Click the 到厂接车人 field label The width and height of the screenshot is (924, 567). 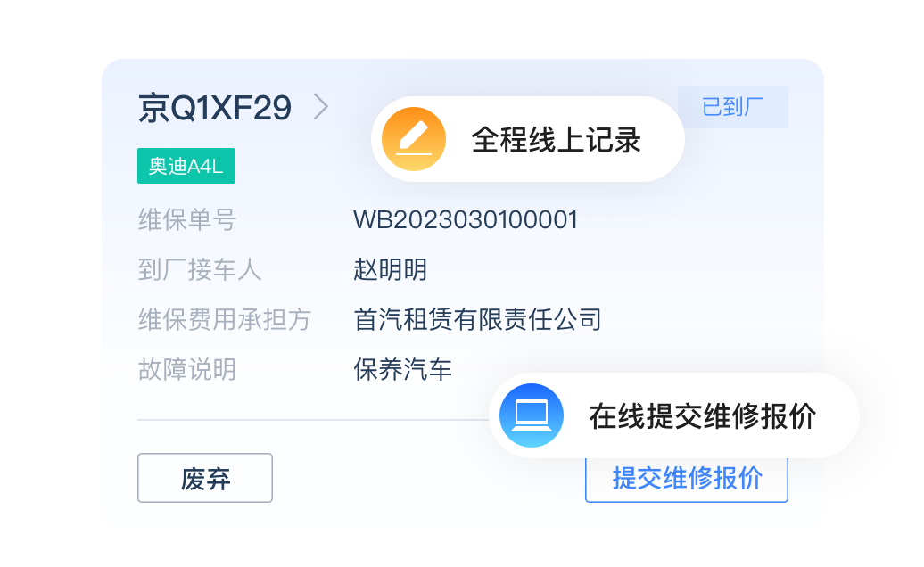200,269
